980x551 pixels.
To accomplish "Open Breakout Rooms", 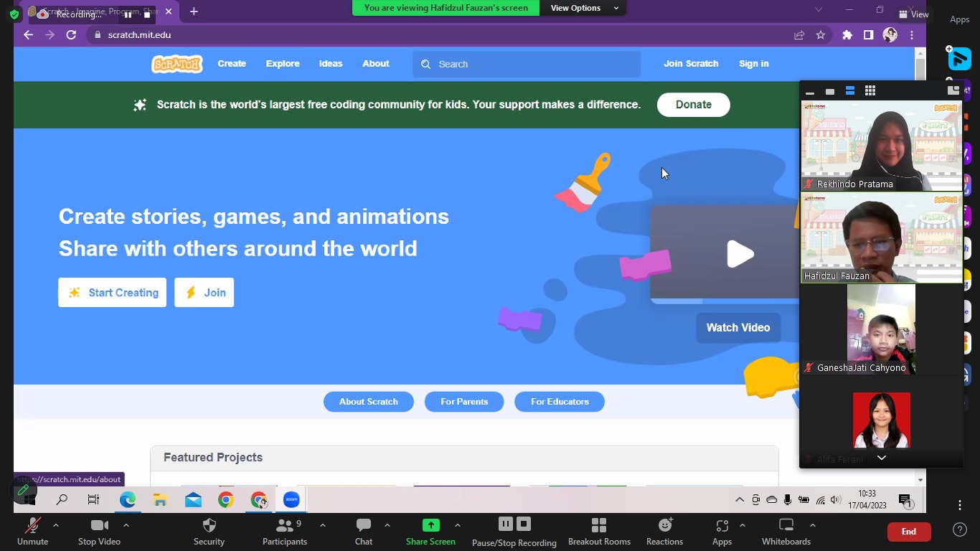I will point(599,531).
